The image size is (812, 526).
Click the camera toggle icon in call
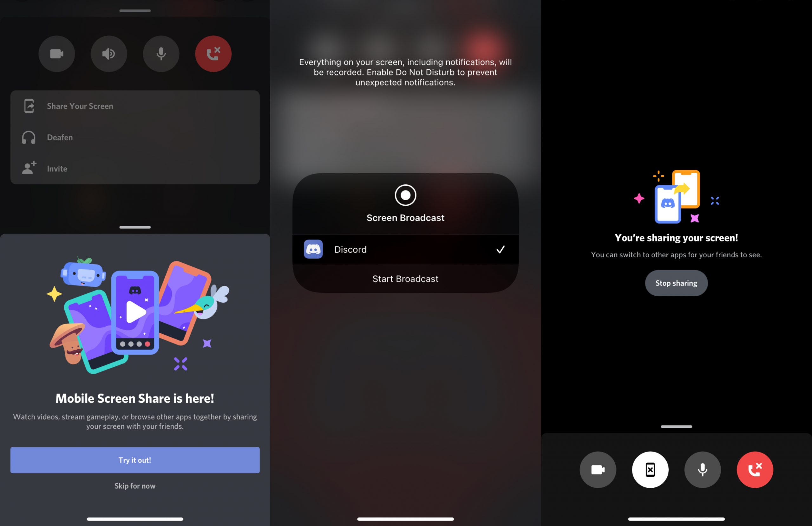[597, 470]
